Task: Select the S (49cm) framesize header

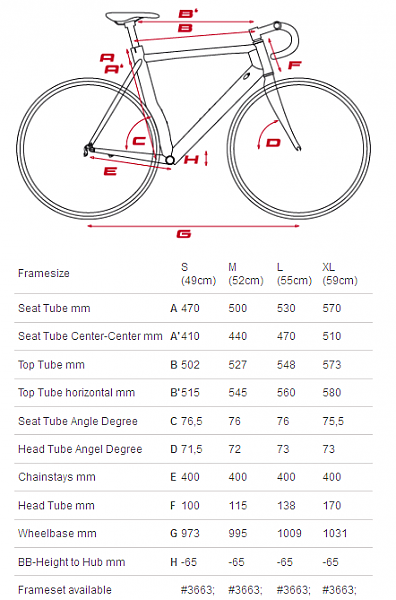Action: point(198,274)
